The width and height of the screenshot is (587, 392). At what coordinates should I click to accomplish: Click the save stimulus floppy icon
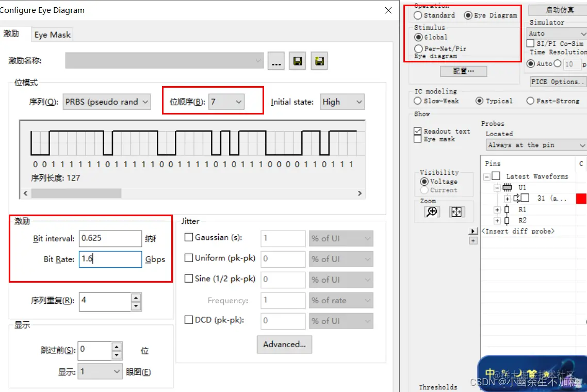pyautogui.click(x=298, y=61)
